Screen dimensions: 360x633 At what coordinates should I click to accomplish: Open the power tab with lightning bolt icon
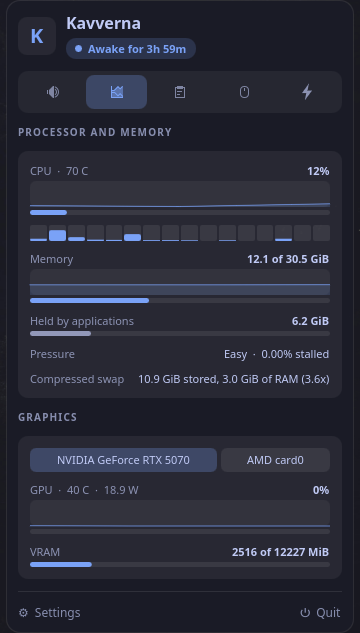[307, 92]
